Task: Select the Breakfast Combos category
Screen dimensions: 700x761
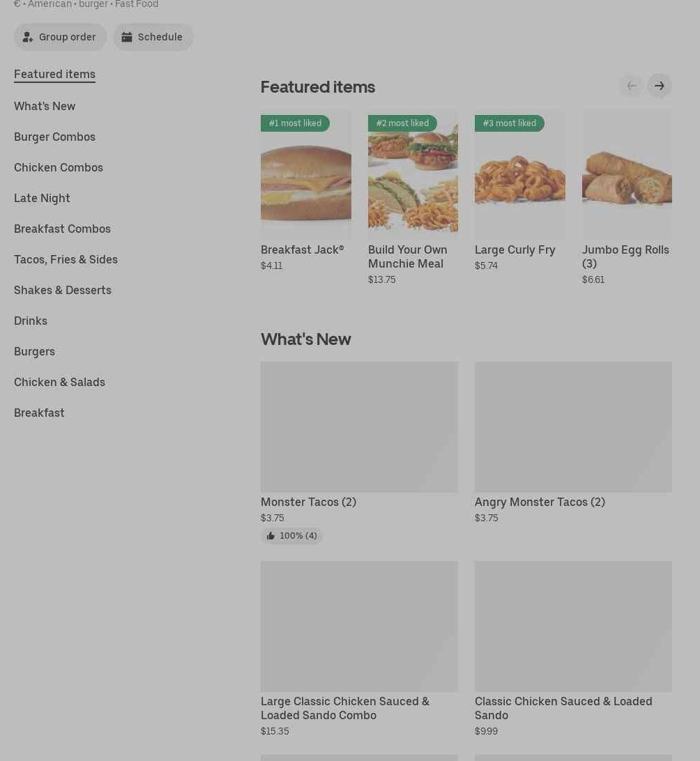Action: click(62, 229)
